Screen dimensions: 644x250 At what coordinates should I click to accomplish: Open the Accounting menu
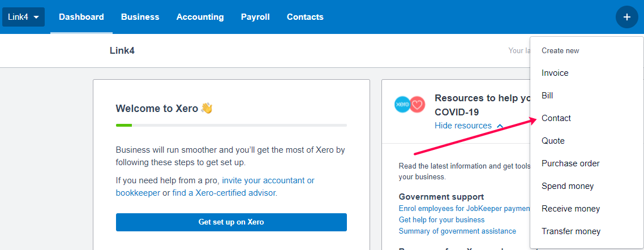pos(200,17)
